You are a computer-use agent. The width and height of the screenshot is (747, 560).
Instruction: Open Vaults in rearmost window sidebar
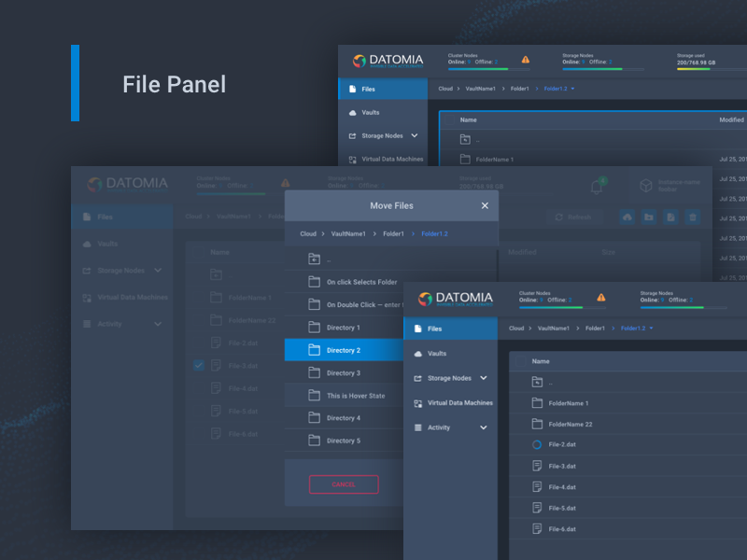pyautogui.click(x=371, y=112)
